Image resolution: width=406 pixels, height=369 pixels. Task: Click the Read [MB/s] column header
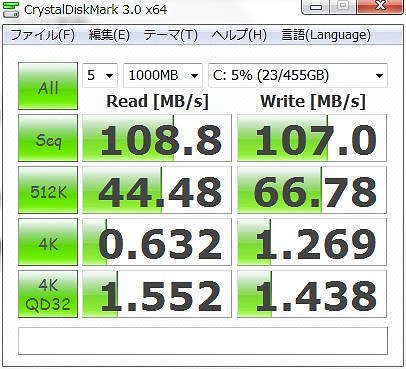[x=157, y=101]
